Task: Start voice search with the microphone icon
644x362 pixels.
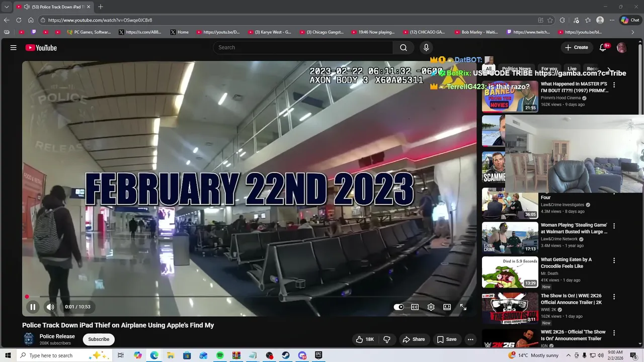Action: (x=426, y=47)
